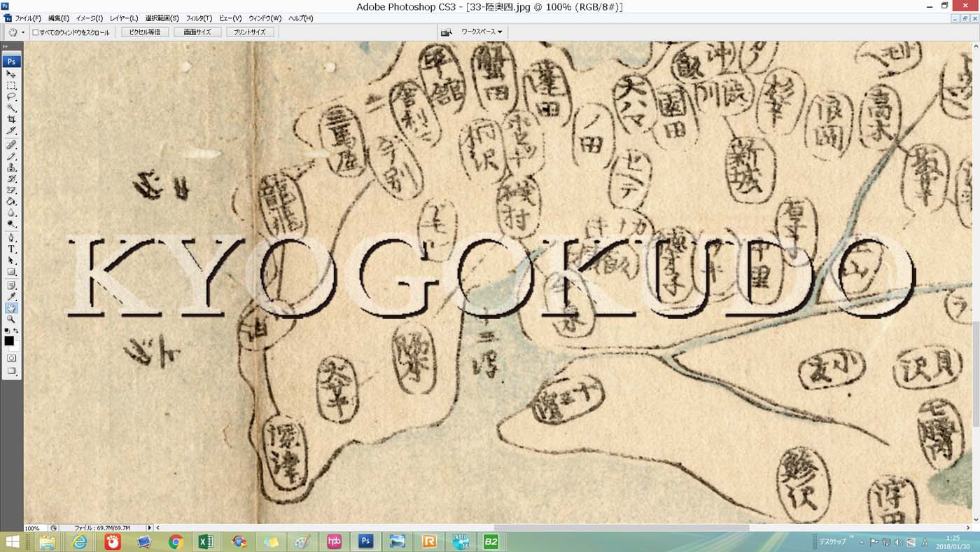Swap foreground and background colors
Screen dimensions: 980x552
[16, 331]
